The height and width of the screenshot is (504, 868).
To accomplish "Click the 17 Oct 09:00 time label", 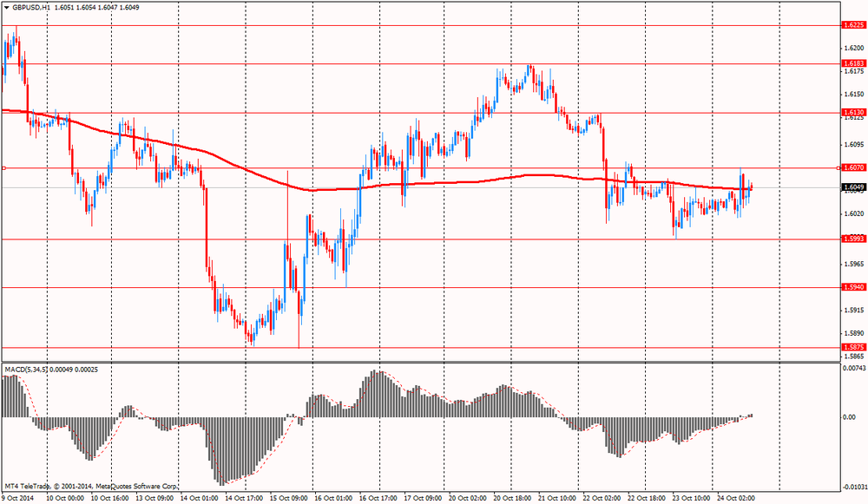I will [423, 499].
